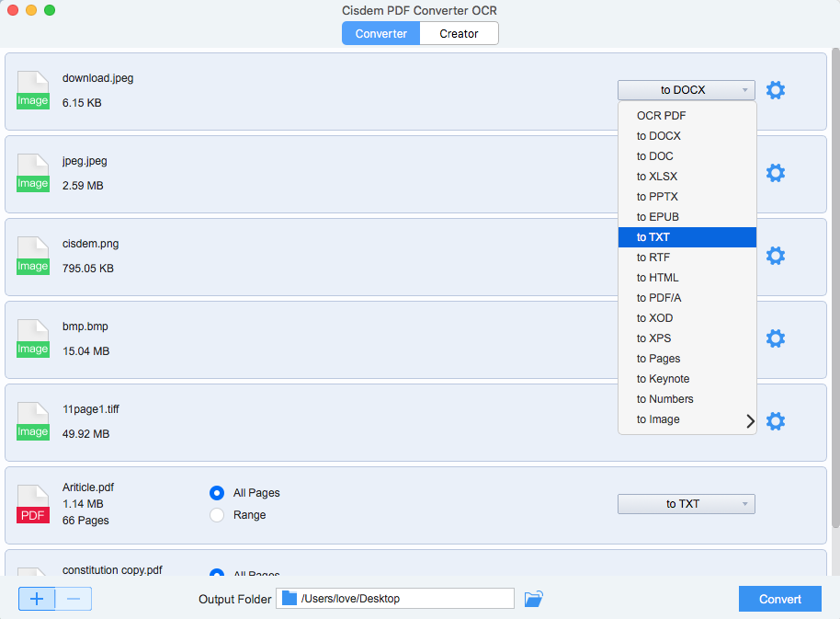The height and width of the screenshot is (619, 840).
Task: Select the 11page1.tiff file name
Action: (x=91, y=409)
